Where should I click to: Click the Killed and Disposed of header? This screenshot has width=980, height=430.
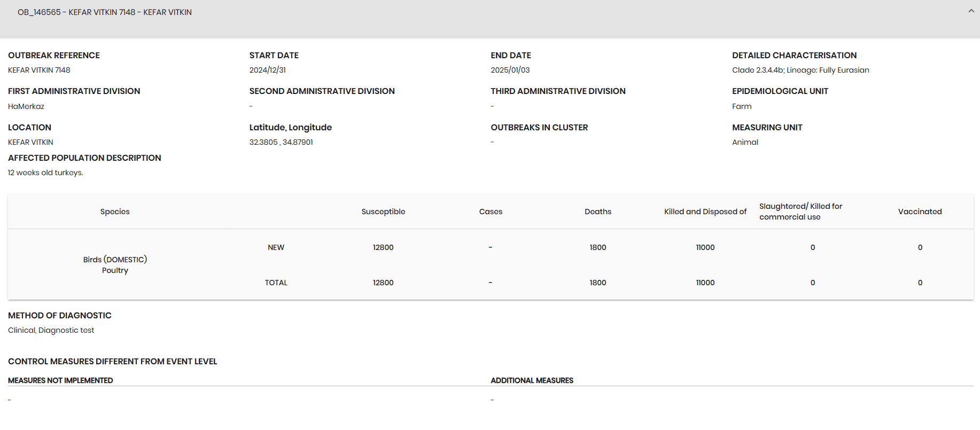click(x=705, y=212)
